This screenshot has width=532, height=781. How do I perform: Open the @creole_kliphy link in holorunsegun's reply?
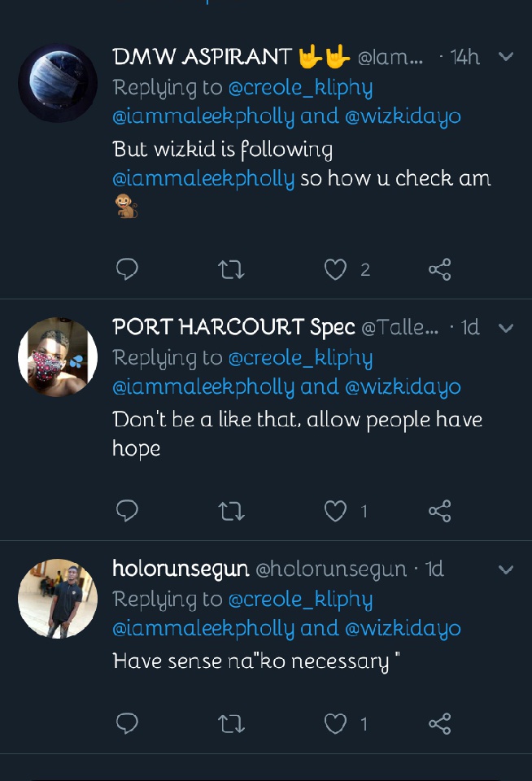pos(300,600)
